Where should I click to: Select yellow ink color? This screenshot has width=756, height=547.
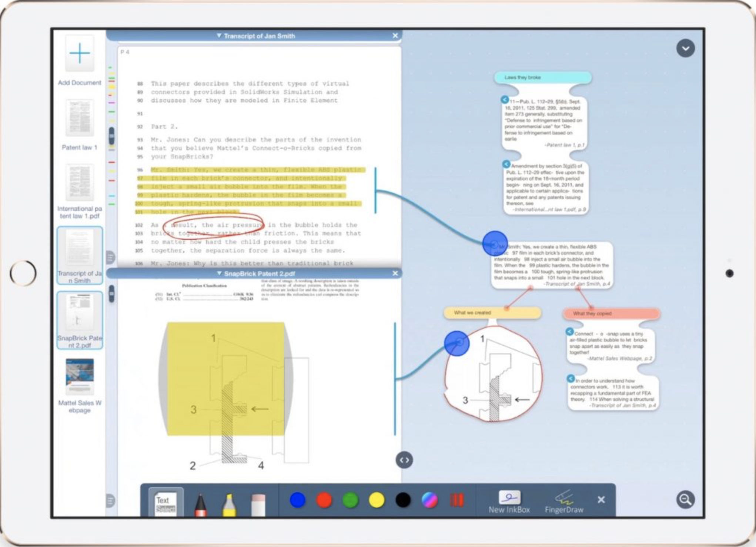pos(377,500)
